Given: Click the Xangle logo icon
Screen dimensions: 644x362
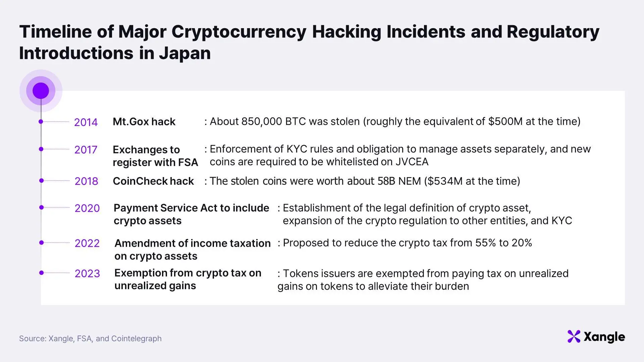Looking at the screenshot, I should 574,337.
